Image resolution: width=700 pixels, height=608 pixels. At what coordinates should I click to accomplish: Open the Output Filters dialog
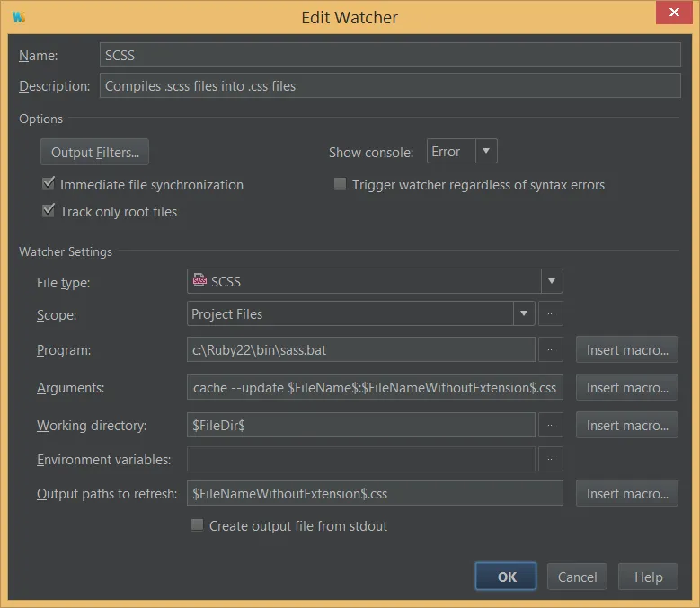pos(94,152)
